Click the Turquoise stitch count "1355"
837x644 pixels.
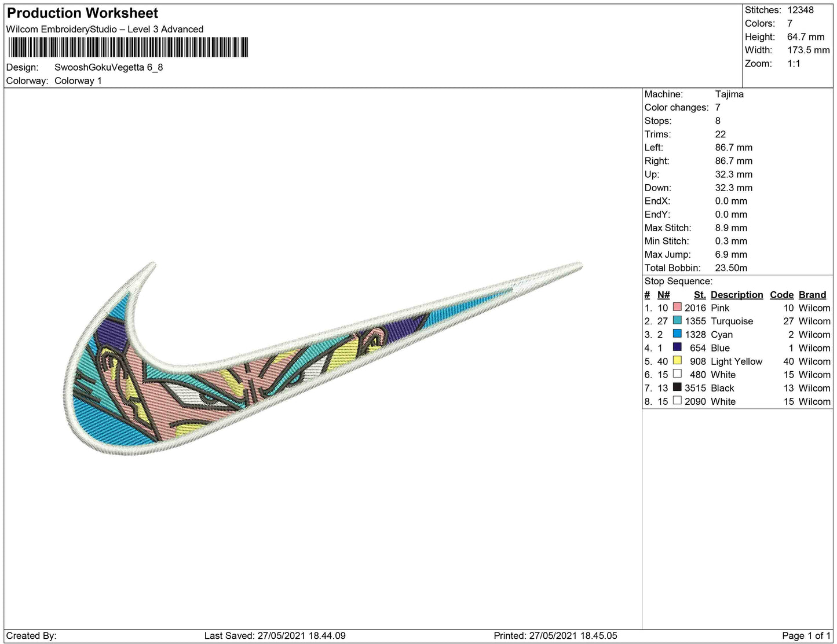coord(695,321)
